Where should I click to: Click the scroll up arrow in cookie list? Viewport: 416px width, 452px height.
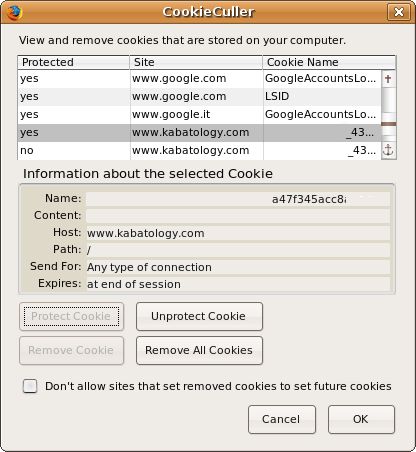point(388,79)
